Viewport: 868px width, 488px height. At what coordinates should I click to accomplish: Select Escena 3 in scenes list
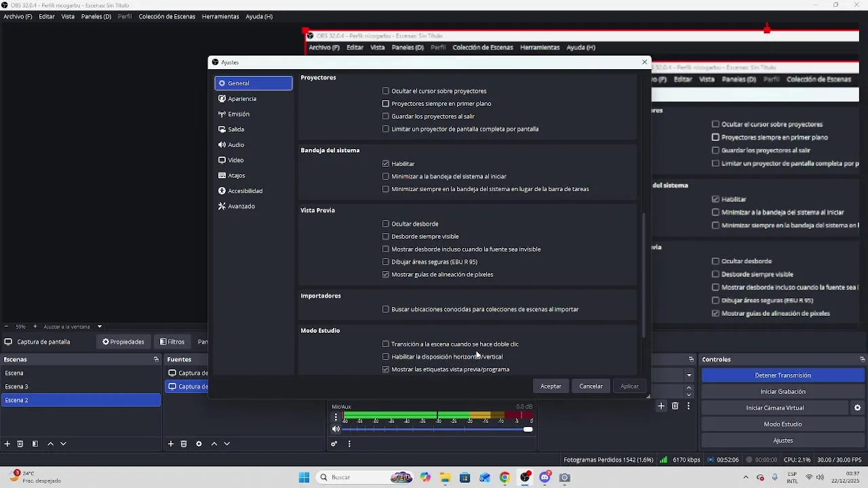tap(81, 386)
